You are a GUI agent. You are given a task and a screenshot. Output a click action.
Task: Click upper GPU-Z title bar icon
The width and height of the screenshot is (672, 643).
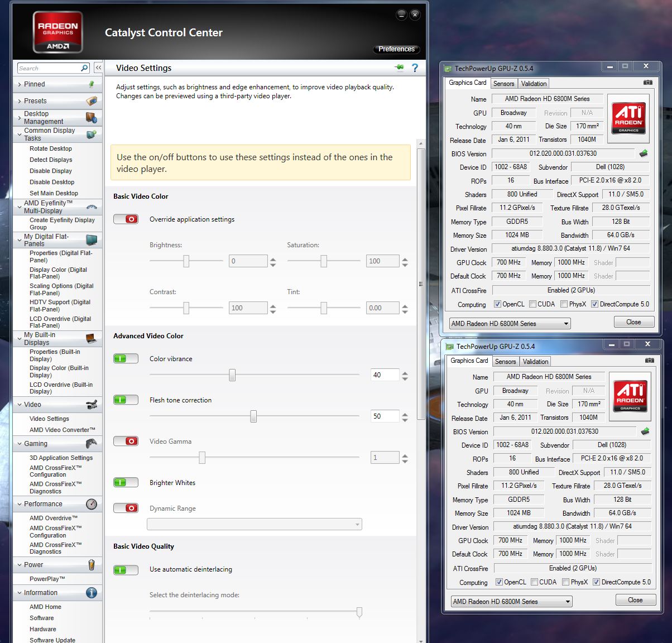(448, 69)
